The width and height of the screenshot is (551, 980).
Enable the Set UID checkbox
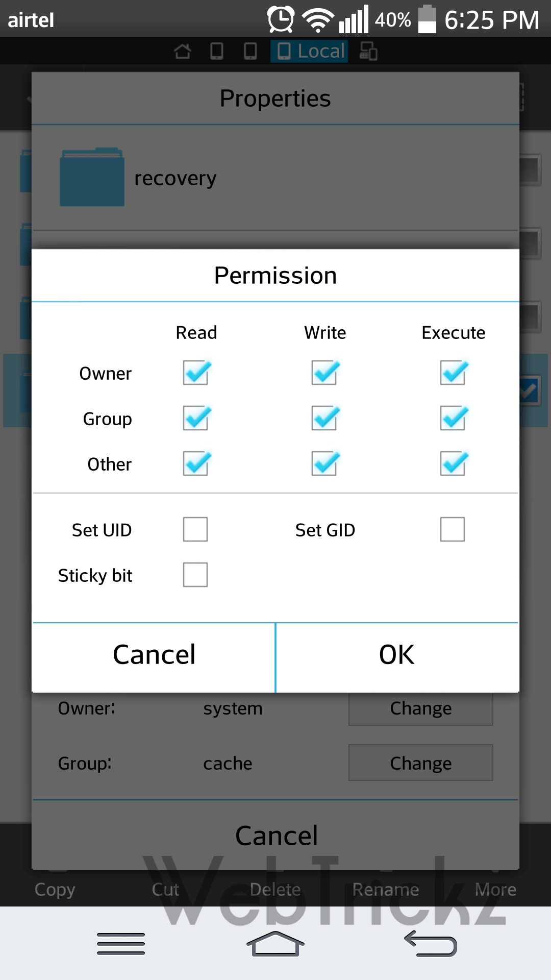[195, 529]
